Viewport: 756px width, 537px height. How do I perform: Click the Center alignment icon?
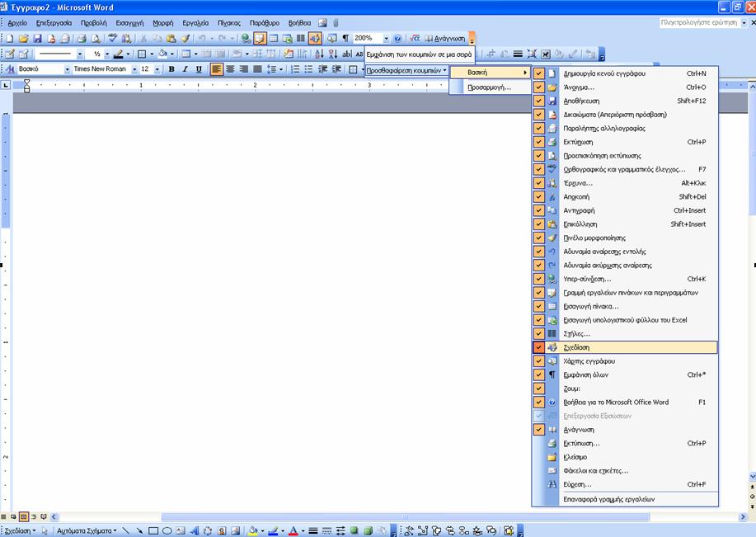click(231, 69)
